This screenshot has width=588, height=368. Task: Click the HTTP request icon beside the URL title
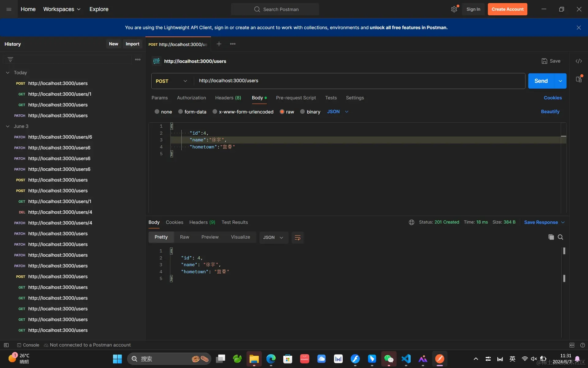click(156, 61)
